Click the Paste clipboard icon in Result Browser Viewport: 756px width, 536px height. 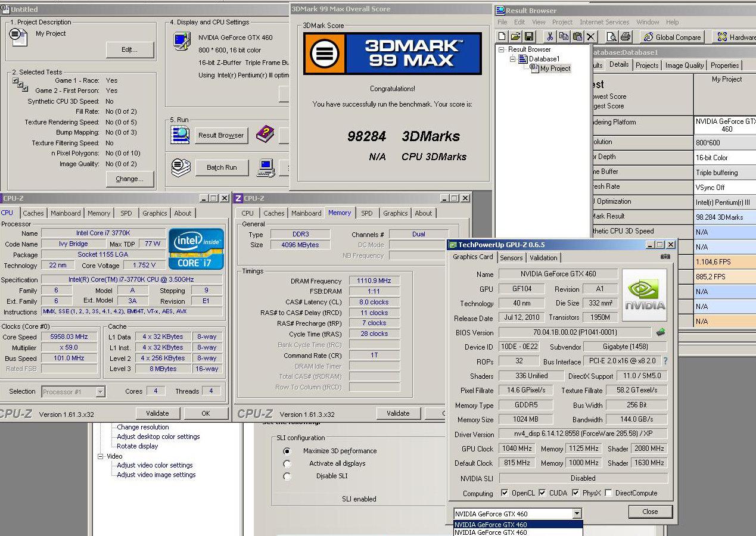[577, 37]
